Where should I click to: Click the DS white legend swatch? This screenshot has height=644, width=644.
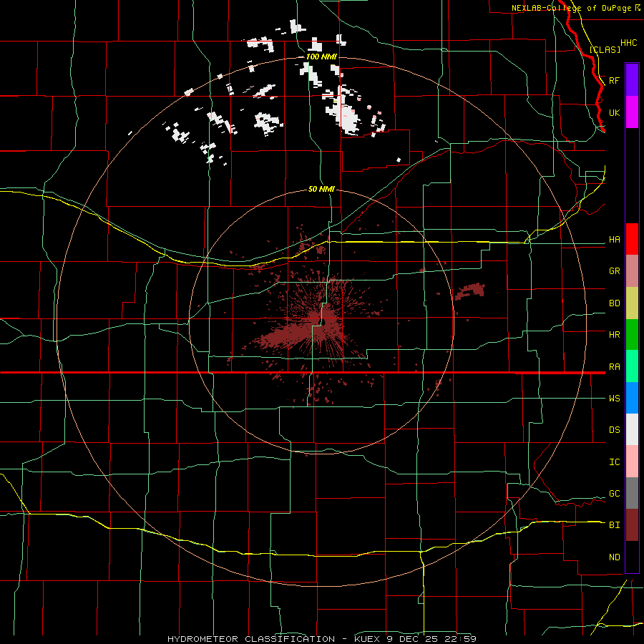[632, 429]
